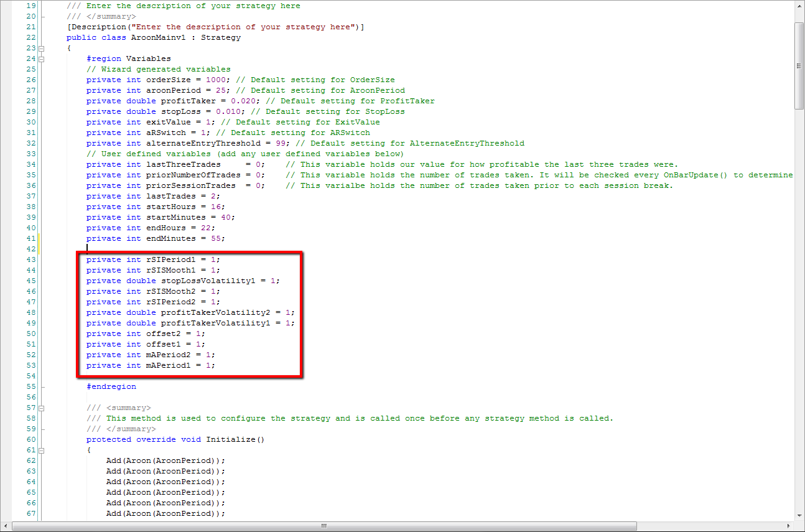Click the rSIPeriod1 declaration
Viewport: 805px width, 532px height.
pos(153,259)
